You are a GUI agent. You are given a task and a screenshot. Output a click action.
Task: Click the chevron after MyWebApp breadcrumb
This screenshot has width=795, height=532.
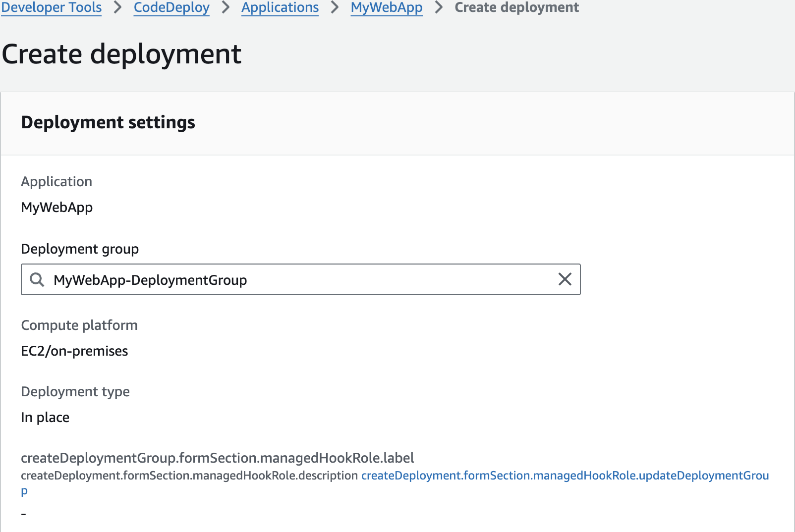(x=439, y=7)
